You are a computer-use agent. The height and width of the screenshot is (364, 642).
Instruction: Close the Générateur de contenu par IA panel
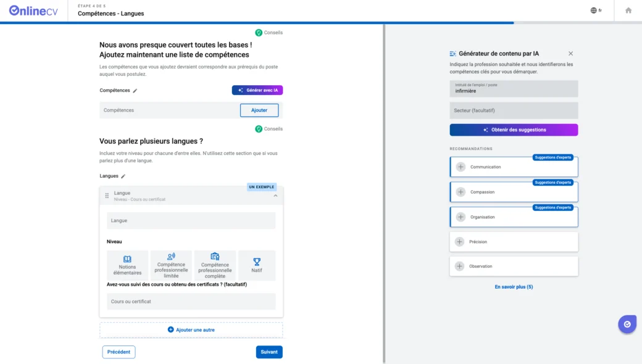pyautogui.click(x=570, y=54)
